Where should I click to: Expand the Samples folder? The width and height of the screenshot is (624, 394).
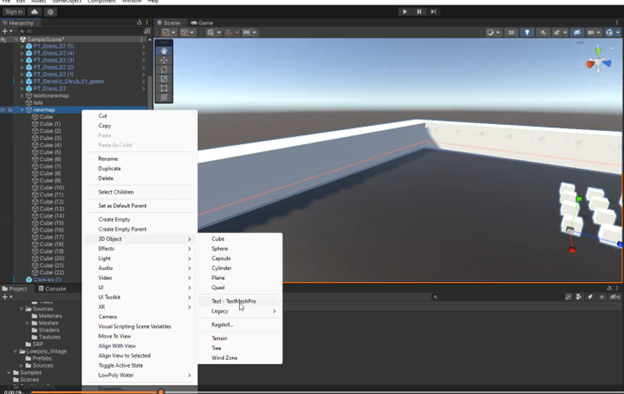coord(9,373)
